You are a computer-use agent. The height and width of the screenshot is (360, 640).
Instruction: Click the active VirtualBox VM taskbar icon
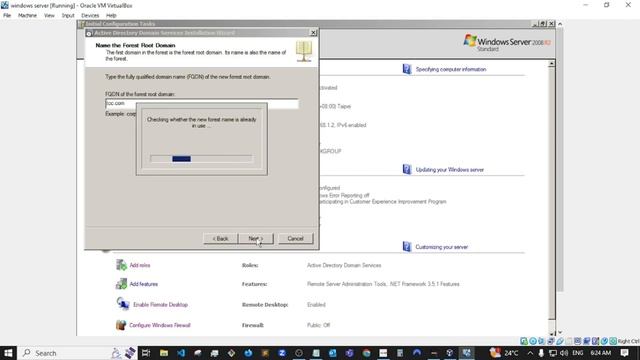point(467,353)
